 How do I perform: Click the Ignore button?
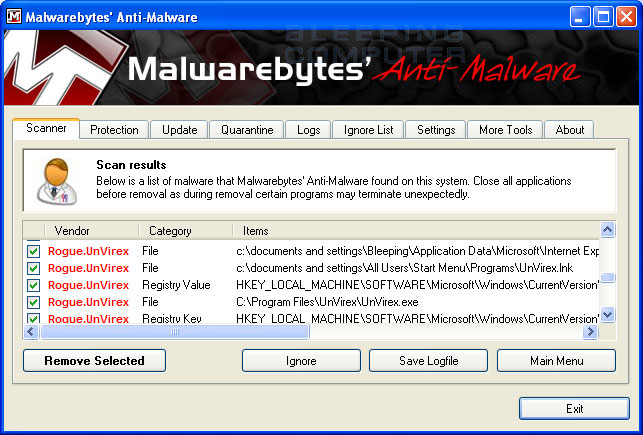click(301, 361)
